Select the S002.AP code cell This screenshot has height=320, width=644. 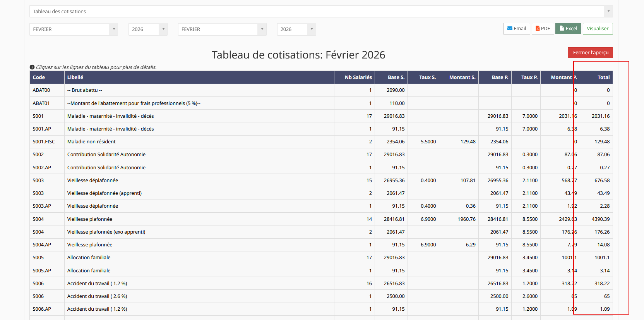(x=47, y=167)
